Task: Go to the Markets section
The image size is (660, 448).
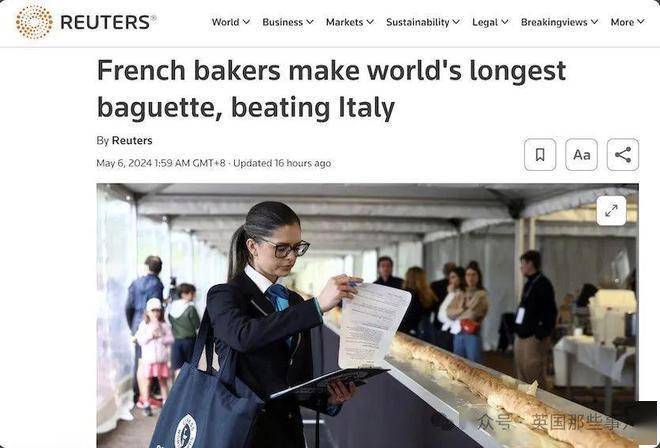Action: 344,22
